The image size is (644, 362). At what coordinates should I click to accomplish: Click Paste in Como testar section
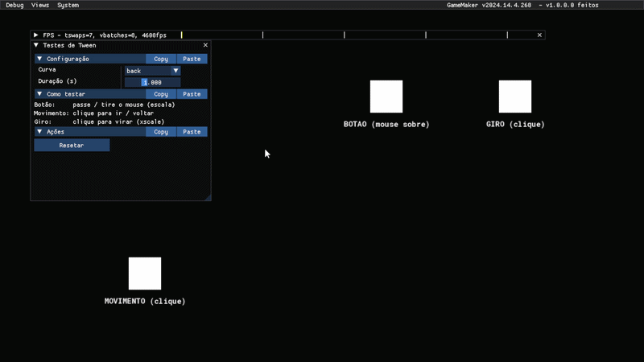pyautogui.click(x=192, y=94)
